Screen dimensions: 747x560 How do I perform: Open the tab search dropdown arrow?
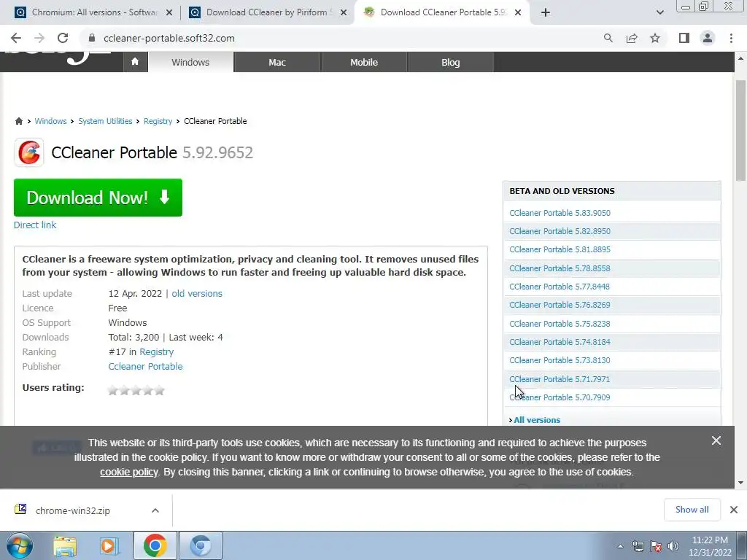point(659,12)
